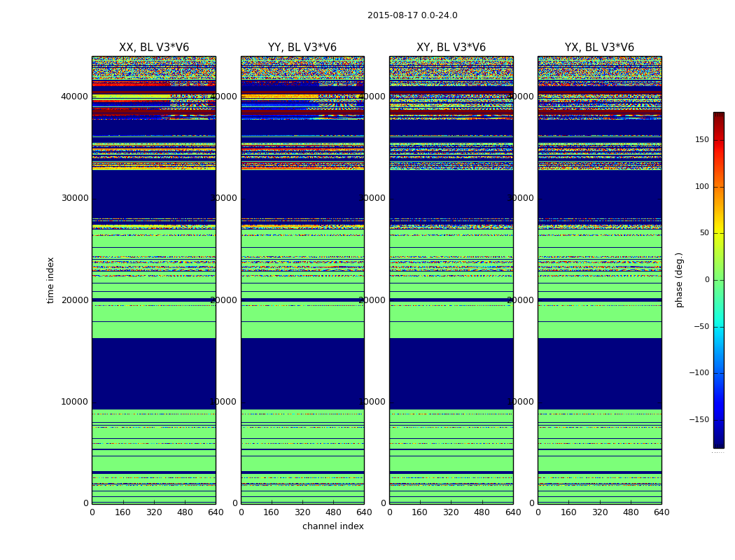Image resolution: width=735 pixels, height=560 pixels.
Task: Click the '30000' y-tick of the XX panel
Action: coord(76,198)
